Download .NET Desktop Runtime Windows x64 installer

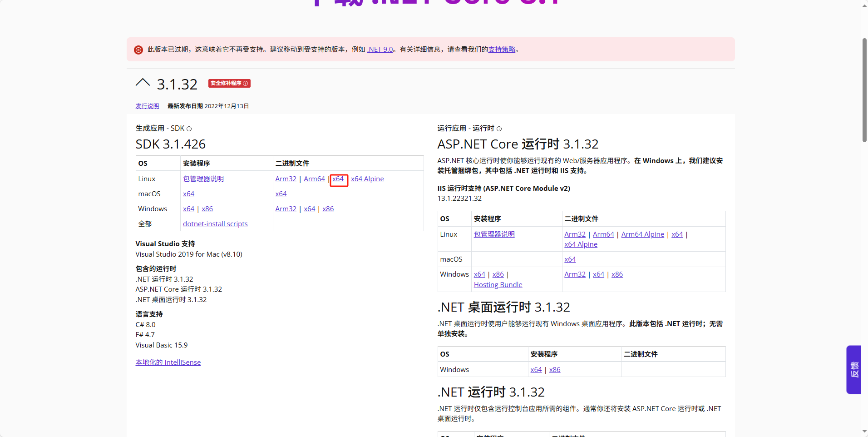pos(536,370)
